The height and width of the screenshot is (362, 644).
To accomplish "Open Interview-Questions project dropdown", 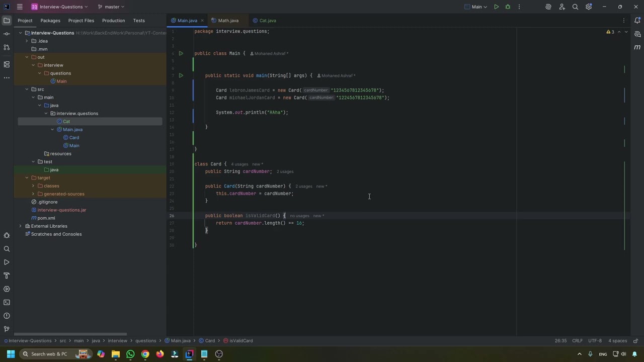I will [59, 7].
